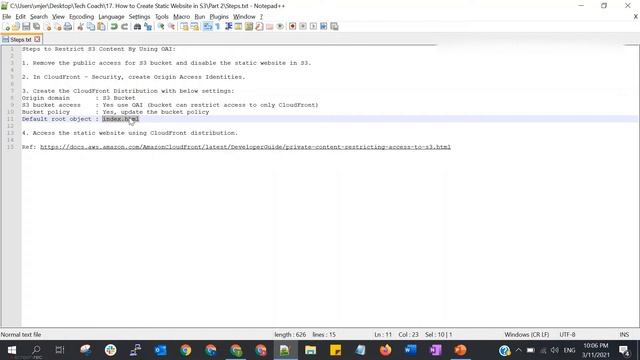
Task: Click the Open file toolbar icon
Action: [x=16, y=27]
